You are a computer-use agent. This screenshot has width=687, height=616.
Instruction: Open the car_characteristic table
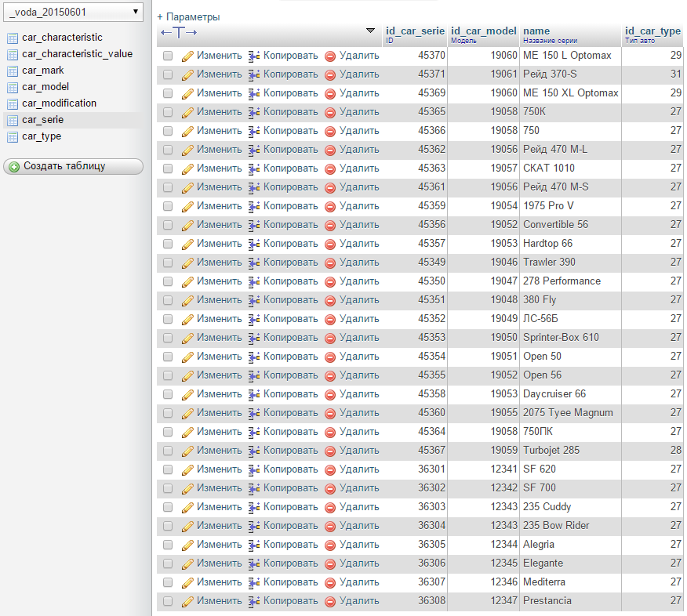tap(62, 37)
